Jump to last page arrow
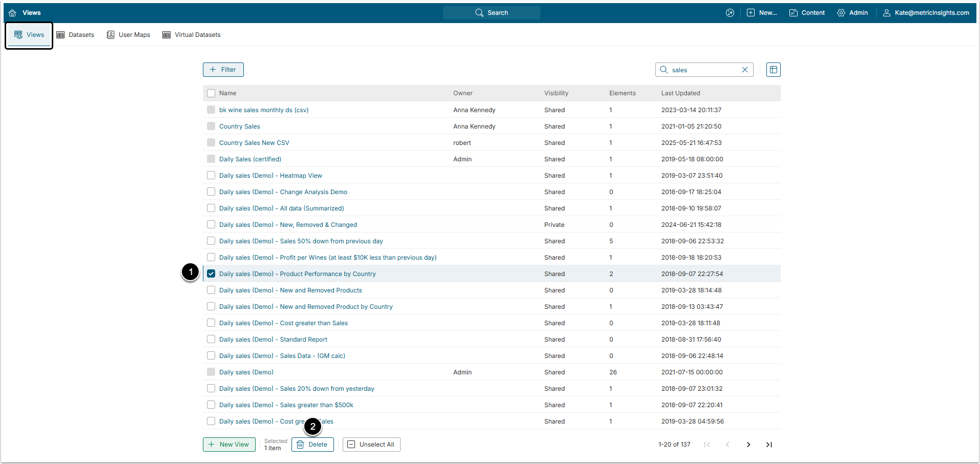Screen dimensions: 980x464 [x=769, y=445]
